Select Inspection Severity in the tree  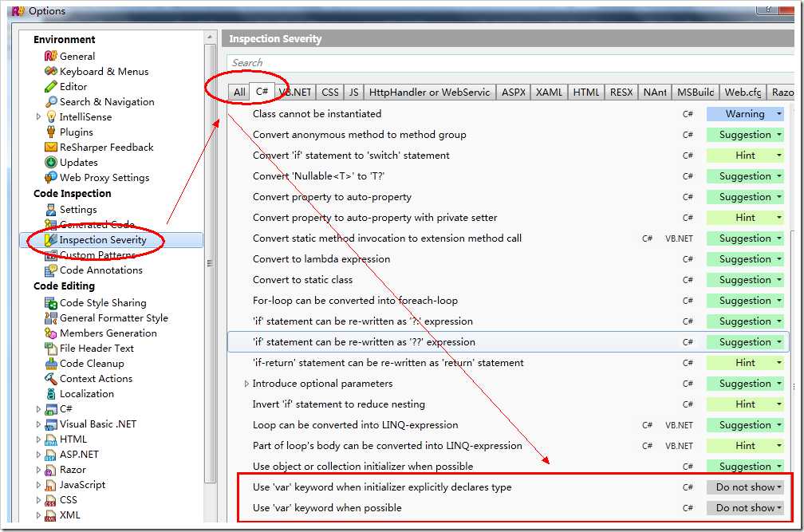point(103,240)
